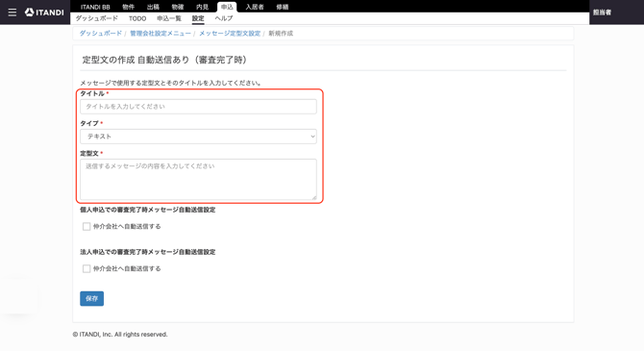The image size is (644, 351).
Task: Click the ITANDI logo
Action: click(x=44, y=13)
